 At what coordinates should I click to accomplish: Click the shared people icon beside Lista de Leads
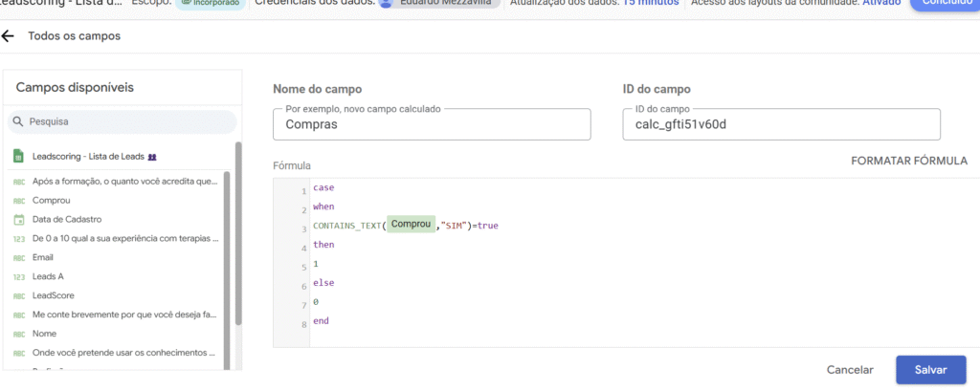coord(151,156)
